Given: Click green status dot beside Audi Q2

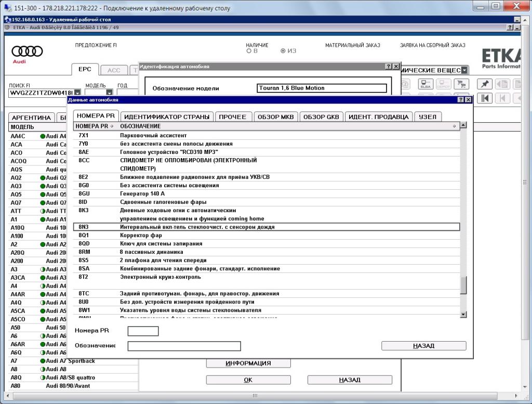Looking at the screenshot, I should (43, 178).
